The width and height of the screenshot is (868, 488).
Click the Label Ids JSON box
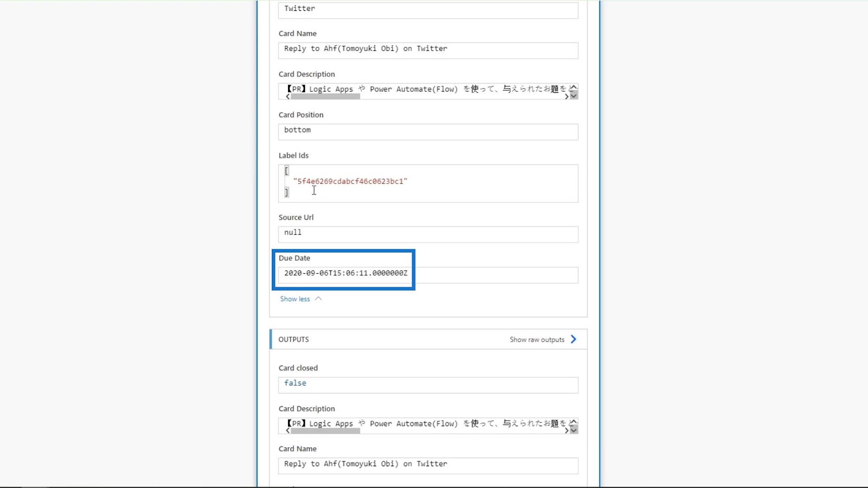coord(428,183)
